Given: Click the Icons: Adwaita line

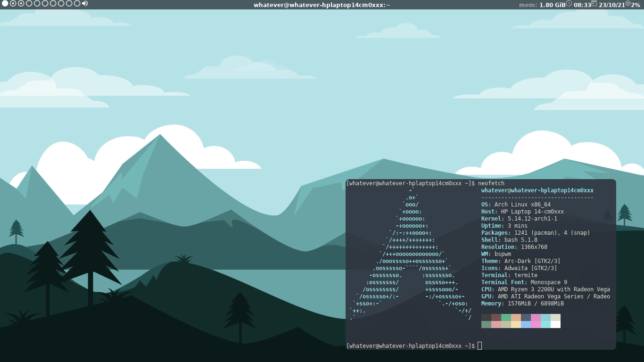Looking at the screenshot, I should pyautogui.click(x=519, y=268).
